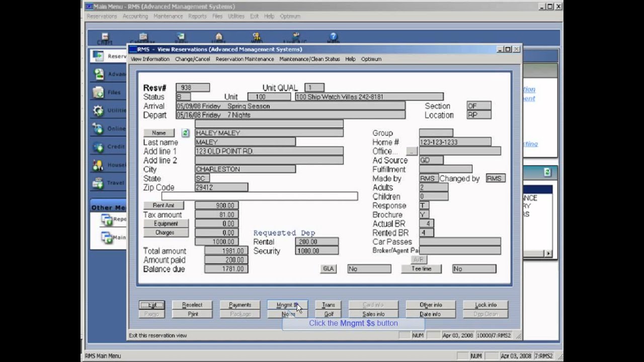The image size is (644, 362).
Task: Select Housekeeping icon in sidebar
Action: pyautogui.click(x=98, y=164)
